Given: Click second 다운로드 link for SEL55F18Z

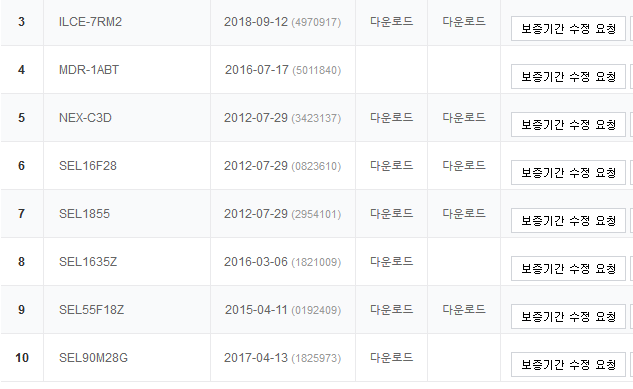Looking at the screenshot, I should [464, 310].
